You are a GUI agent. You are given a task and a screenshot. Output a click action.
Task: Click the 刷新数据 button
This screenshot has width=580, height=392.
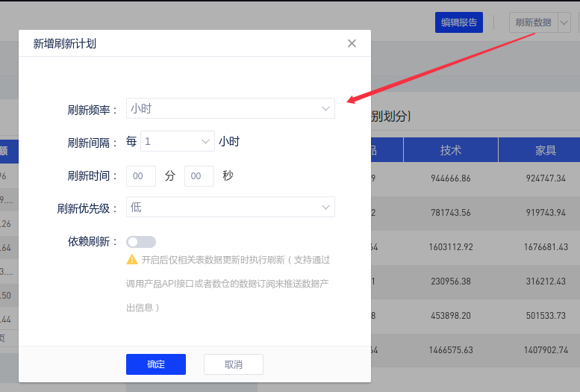pos(533,22)
